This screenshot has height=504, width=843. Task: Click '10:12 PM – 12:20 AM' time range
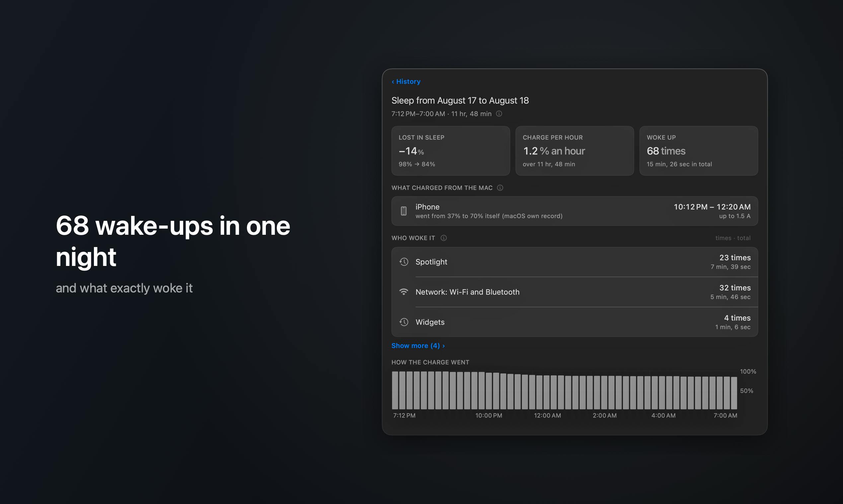pos(712,207)
